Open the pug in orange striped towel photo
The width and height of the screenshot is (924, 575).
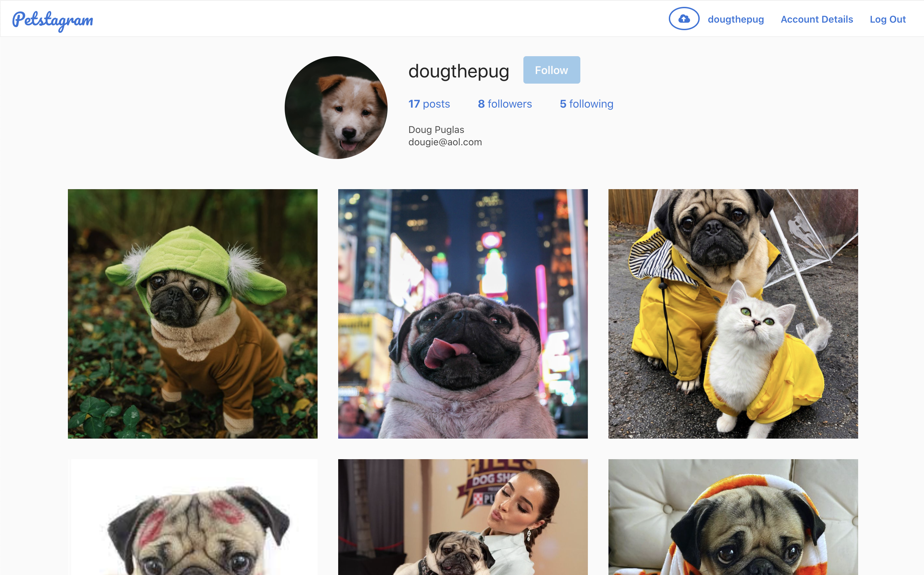point(733,517)
